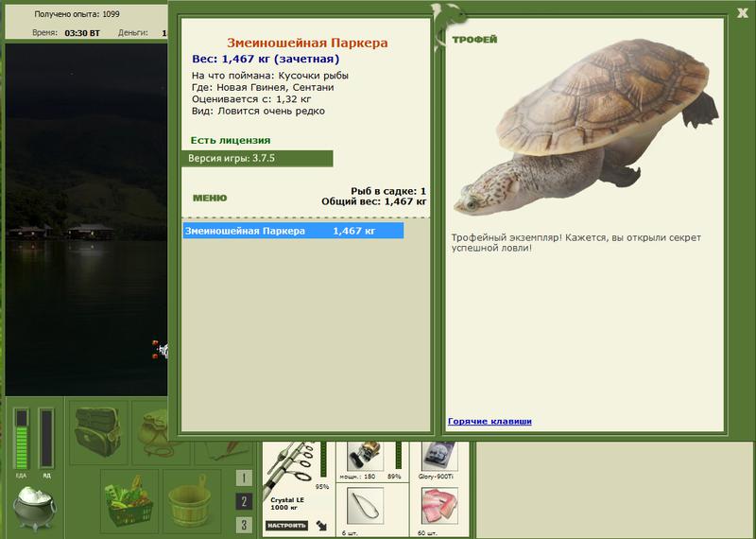The width and height of the screenshot is (756, 539).
Task: Click the Деньги money label
Action: pos(133,33)
